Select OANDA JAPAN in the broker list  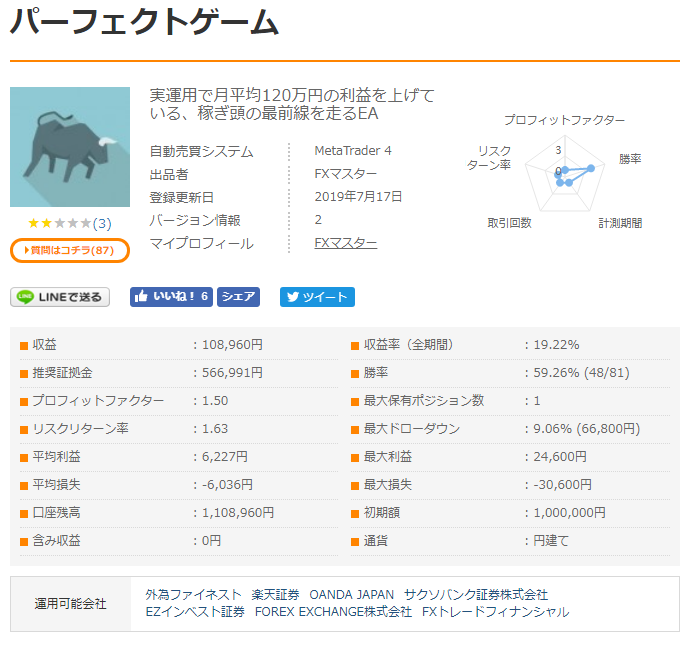[351, 595]
